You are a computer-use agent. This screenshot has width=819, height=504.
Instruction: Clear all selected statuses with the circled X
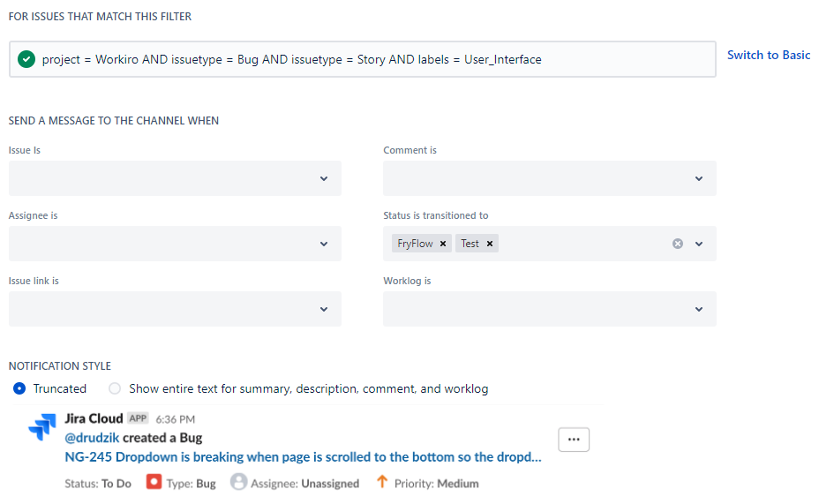click(678, 244)
